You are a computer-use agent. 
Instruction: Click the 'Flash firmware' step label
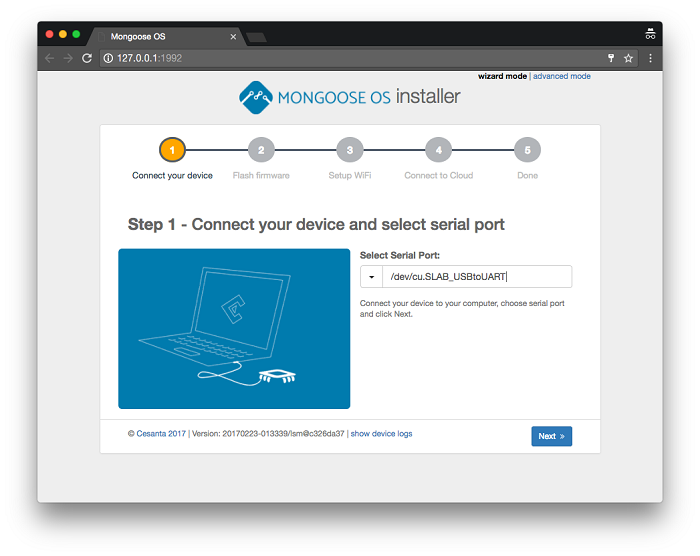point(261,176)
